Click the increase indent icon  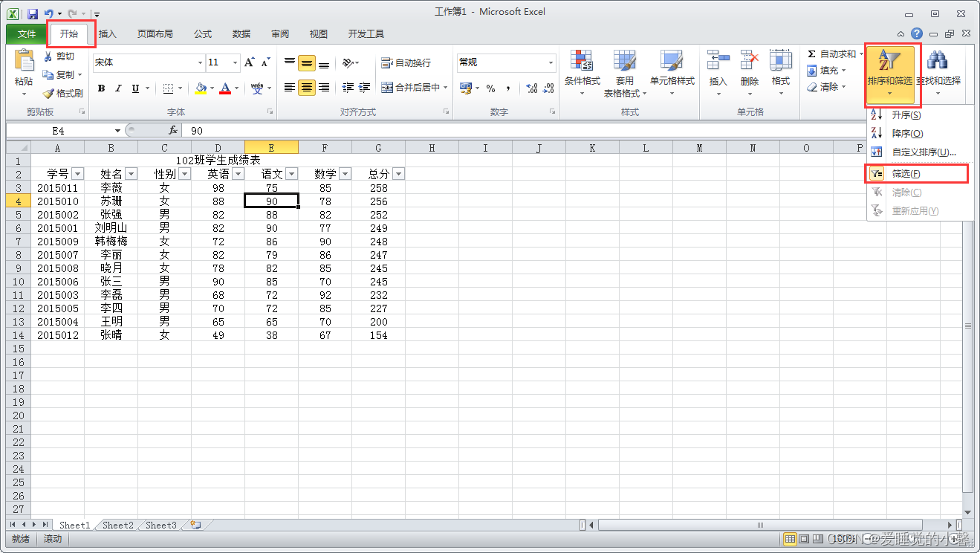click(365, 88)
